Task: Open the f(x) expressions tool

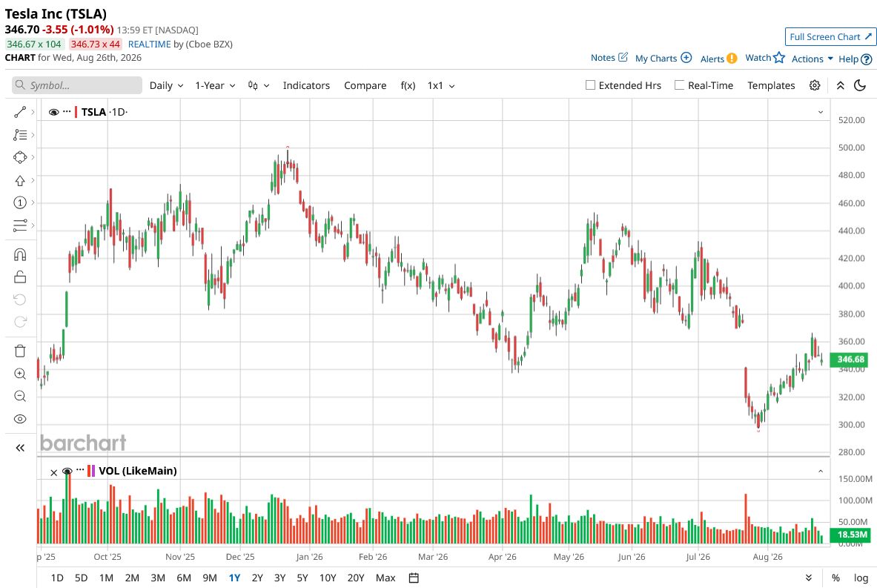Action: pos(408,85)
